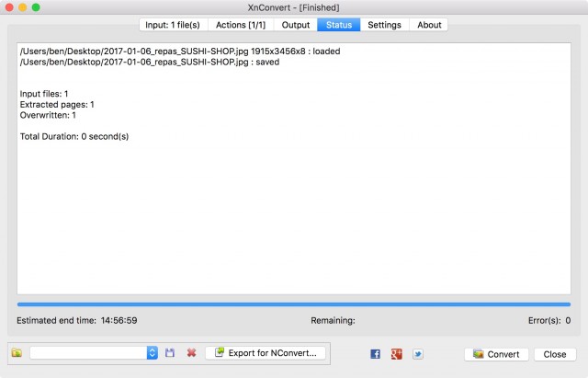Start conversion with Convert button
Image resolution: width=588 pixels, height=378 pixels.
point(496,354)
